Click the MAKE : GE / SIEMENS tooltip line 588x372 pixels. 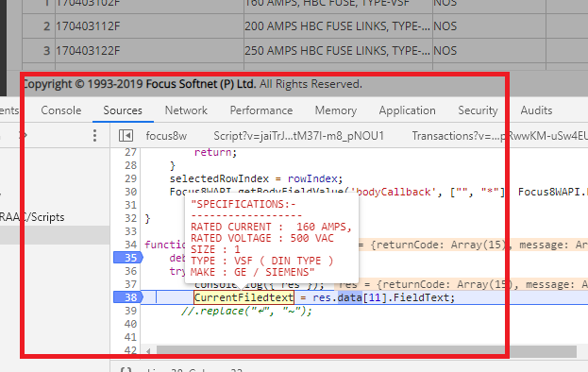click(x=252, y=272)
